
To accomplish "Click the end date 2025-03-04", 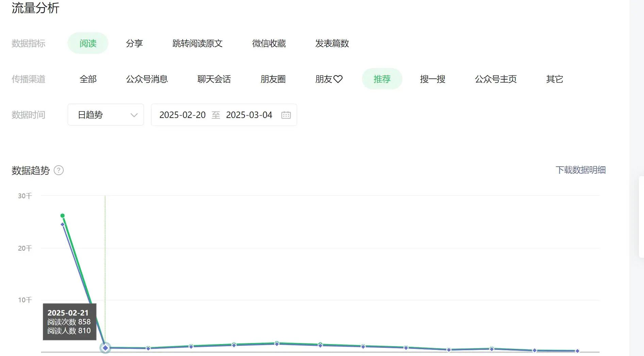I will point(249,115).
